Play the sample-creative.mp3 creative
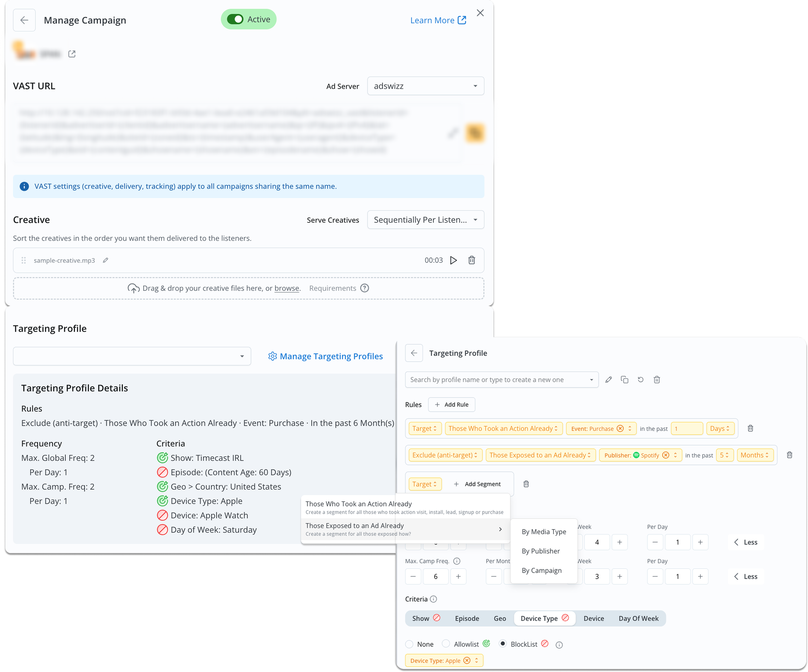The width and height of the screenshot is (808, 672). (453, 260)
